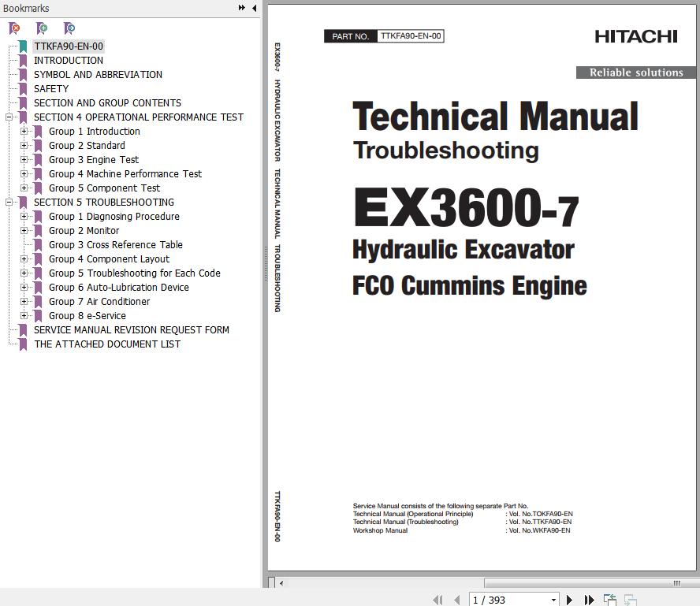Collapse SECTION 5 TROUBLESHOOTING node
This screenshot has height=606, width=700.
9,203
